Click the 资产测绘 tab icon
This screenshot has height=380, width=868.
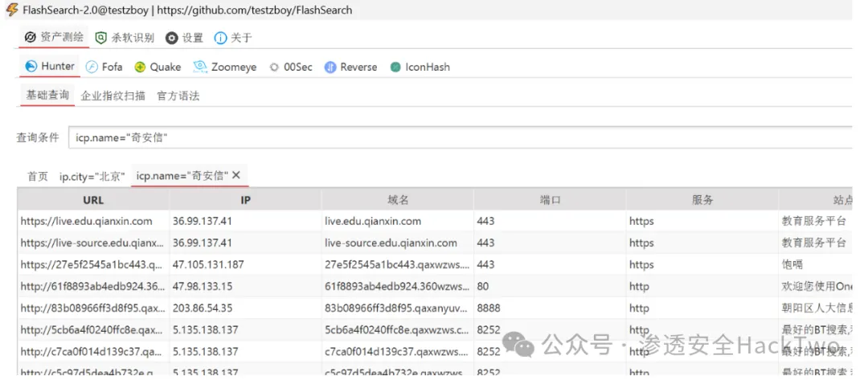click(31, 38)
